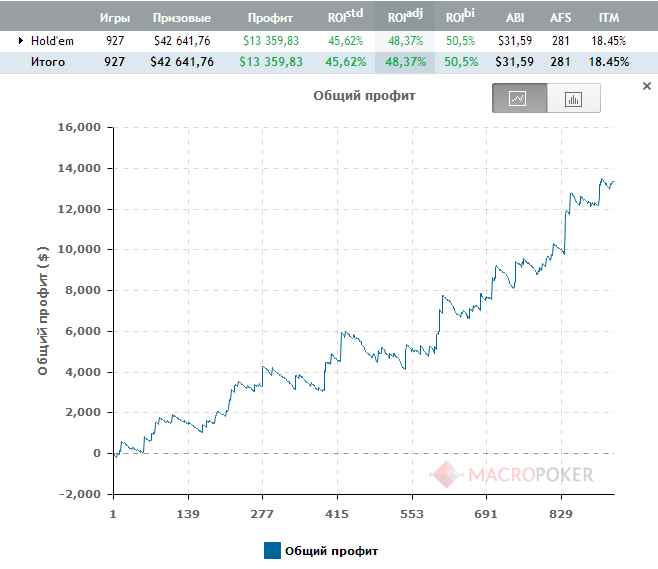
Task: Select the Hold'em row label
Action: click(x=52, y=41)
